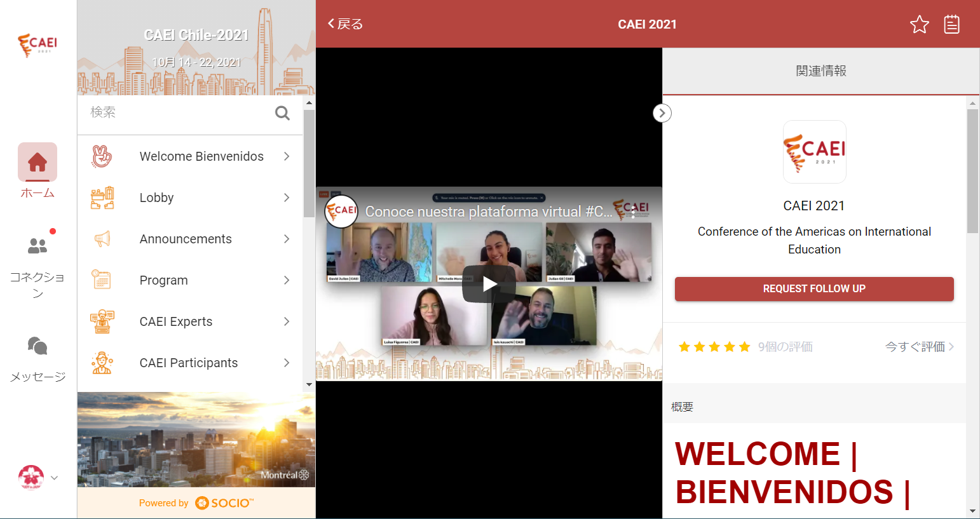980x519 pixels.
Task: Expand the CAEI Experts chevron
Action: 287,321
